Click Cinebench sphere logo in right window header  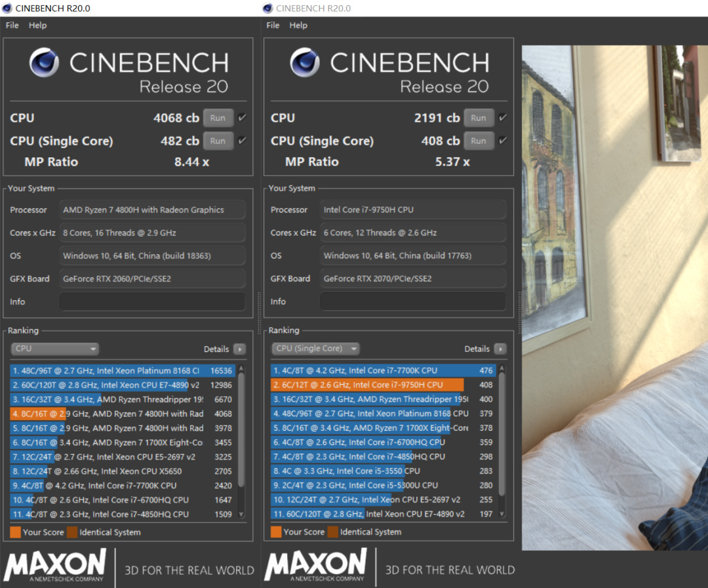click(305, 62)
